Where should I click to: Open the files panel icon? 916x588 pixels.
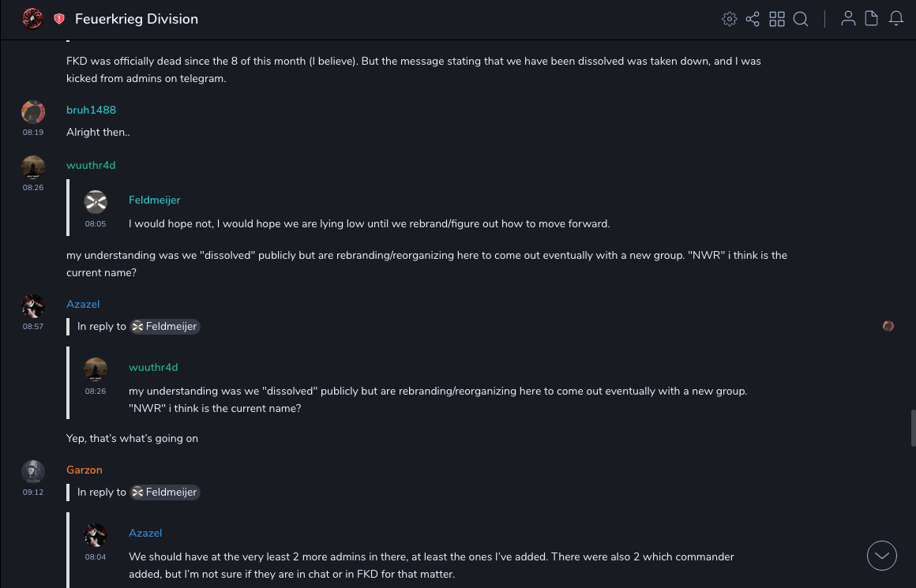click(872, 19)
